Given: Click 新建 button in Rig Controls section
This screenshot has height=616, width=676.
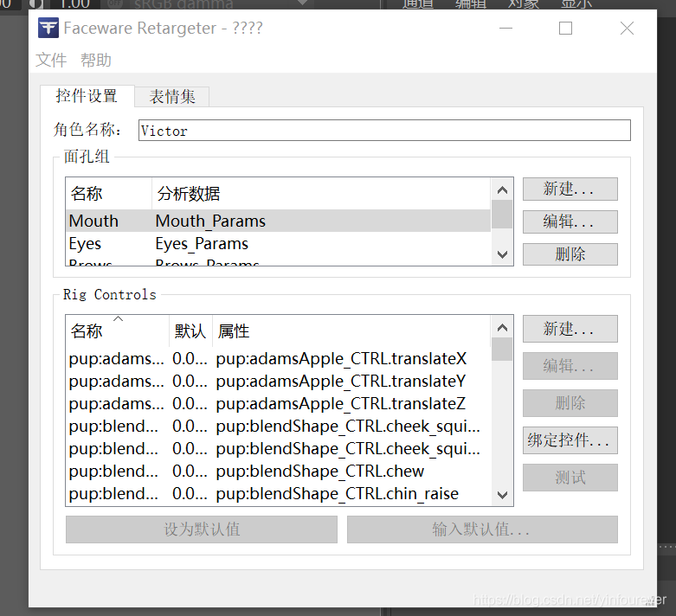Looking at the screenshot, I should [x=570, y=329].
